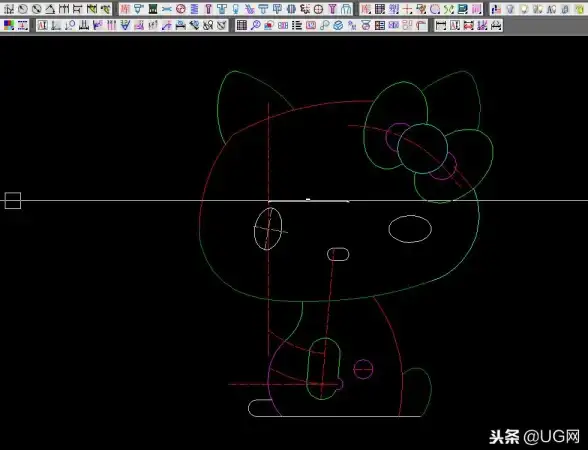Open the color palette squares icon

(x=9, y=25)
